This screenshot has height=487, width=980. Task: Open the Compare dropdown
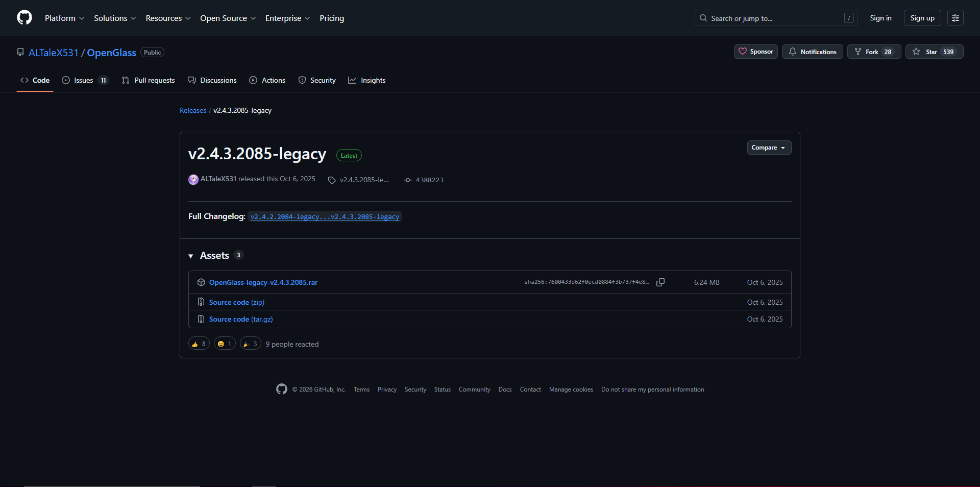coord(769,148)
